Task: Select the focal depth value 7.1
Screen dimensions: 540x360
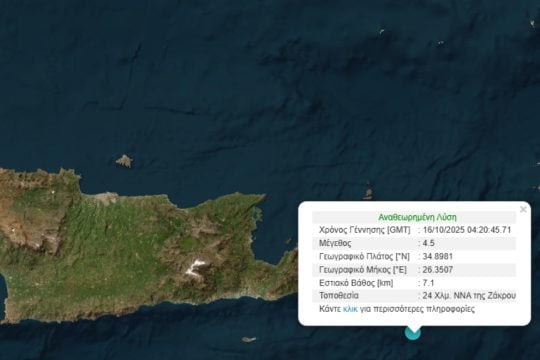Action: (428, 283)
